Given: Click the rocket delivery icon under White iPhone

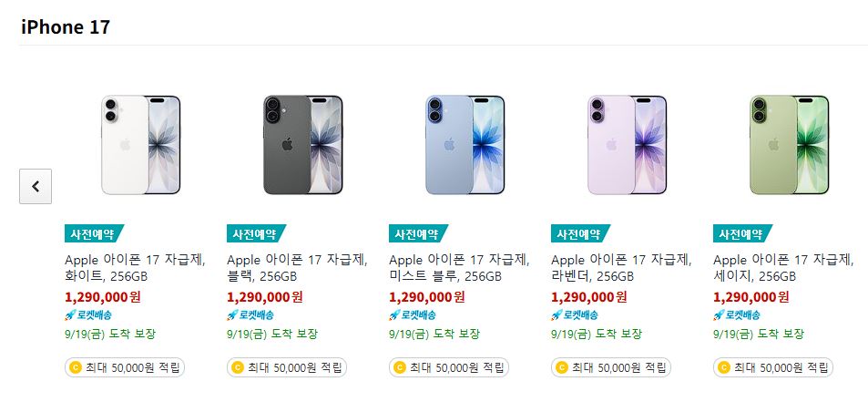Looking at the screenshot, I should tap(70, 315).
